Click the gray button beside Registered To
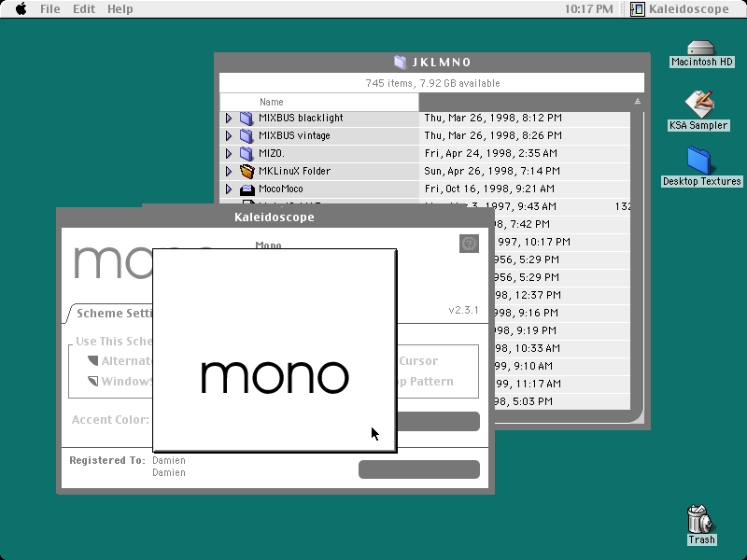Screen dimensions: 747x560 [418, 469]
